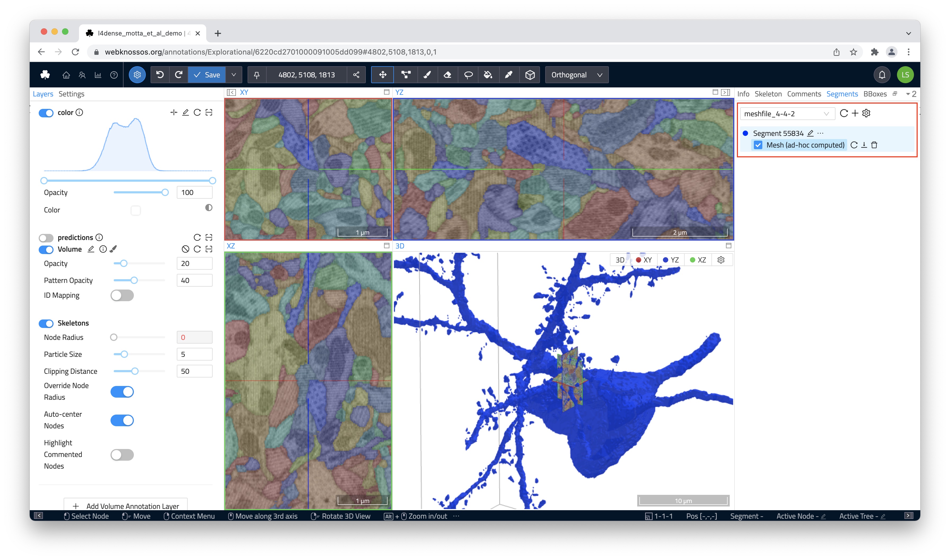Screen dimensions: 950x560
Task: Delete the ad-hoc computed mesh
Action: 874,145
